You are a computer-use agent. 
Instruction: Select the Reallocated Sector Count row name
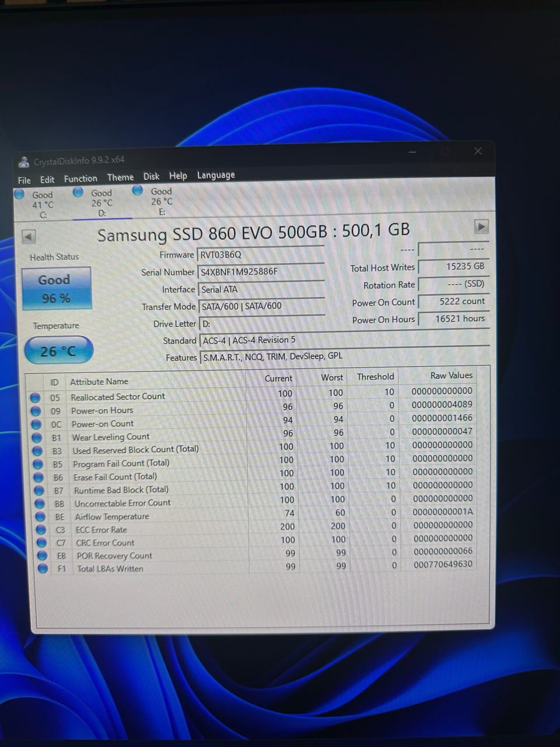(118, 396)
